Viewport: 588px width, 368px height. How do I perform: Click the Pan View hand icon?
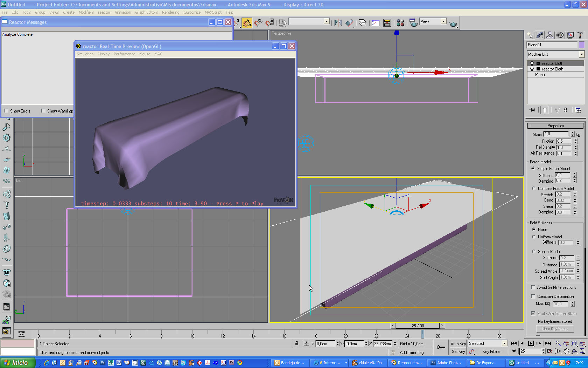point(566,351)
